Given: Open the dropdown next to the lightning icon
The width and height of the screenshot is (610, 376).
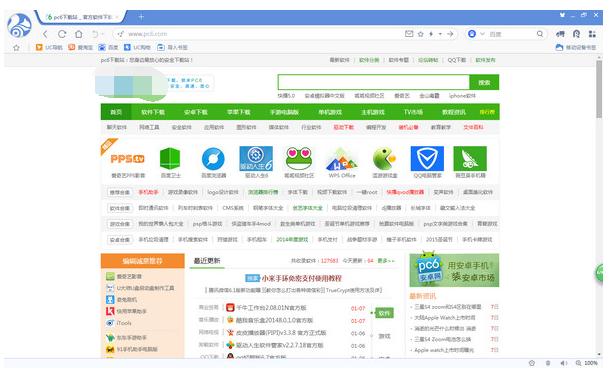Looking at the screenshot, I should point(440,34).
